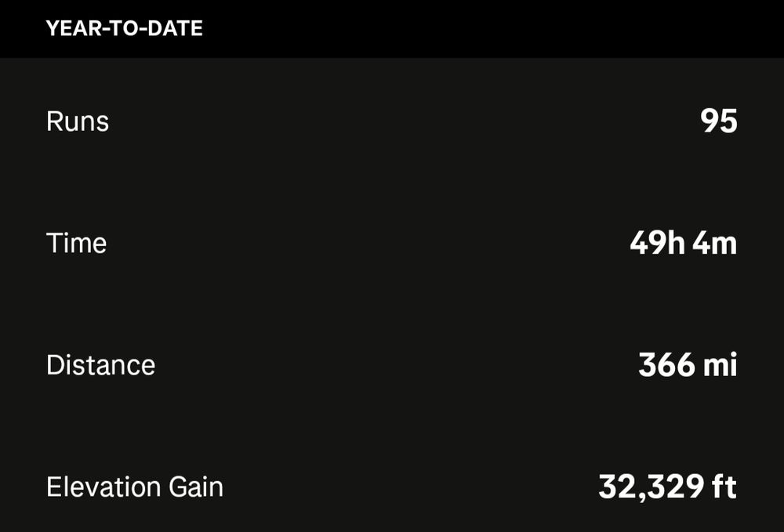Click the number 366 in Distance row
This screenshot has width=784, height=532.
tap(666, 365)
